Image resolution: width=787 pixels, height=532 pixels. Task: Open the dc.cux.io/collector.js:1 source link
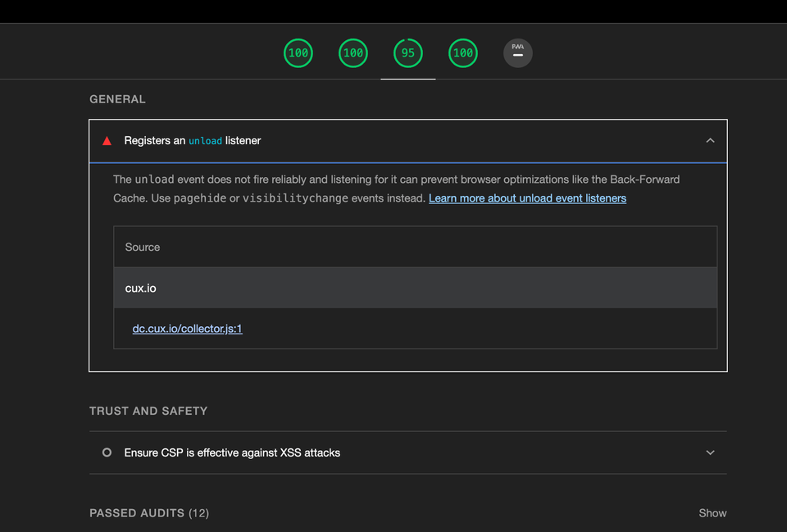(187, 328)
